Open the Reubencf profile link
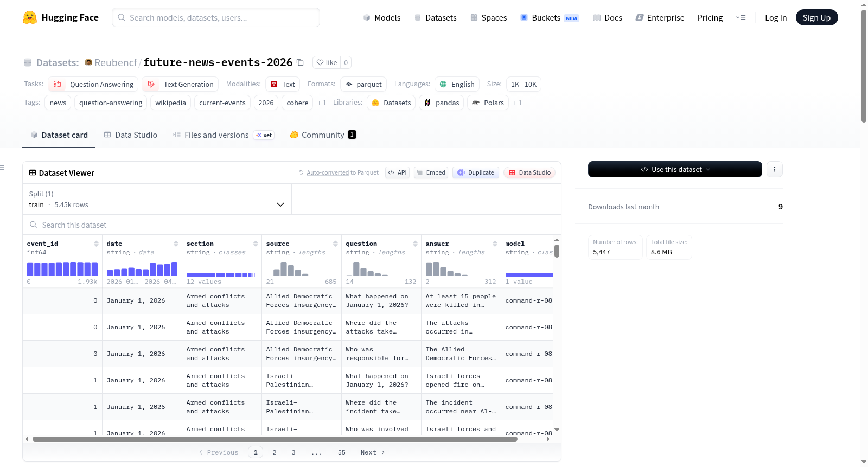The height and width of the screenshot is (467, 868). coord(116,62)
